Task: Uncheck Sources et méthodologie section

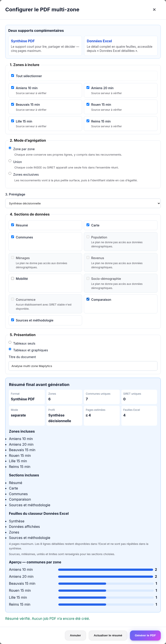Action: (12, 320)
